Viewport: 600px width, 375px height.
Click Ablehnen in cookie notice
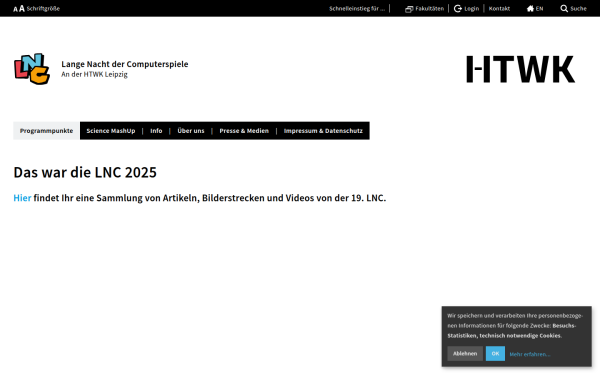click(x=465, y=354)
